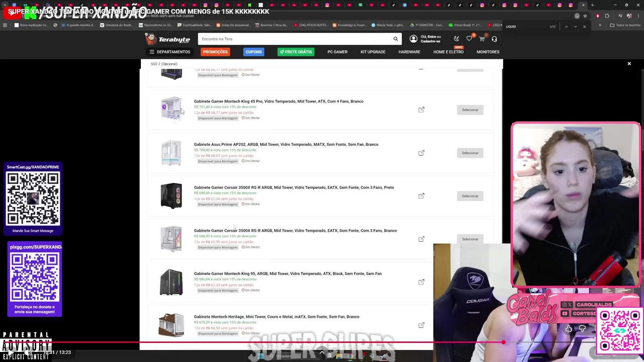
Task: Expand the bookmarks overflow chevron
Action: (600, 25)
